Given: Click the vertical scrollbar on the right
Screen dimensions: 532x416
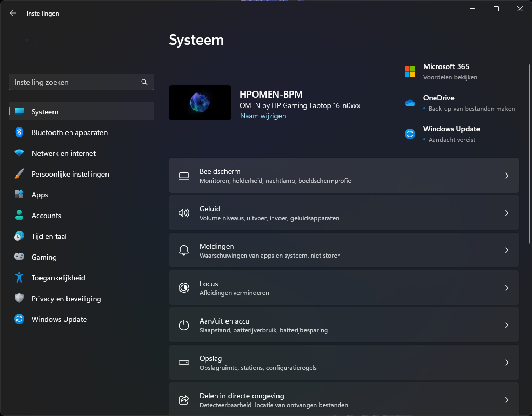Looking at the screenshot, I should tap(529, 154).
